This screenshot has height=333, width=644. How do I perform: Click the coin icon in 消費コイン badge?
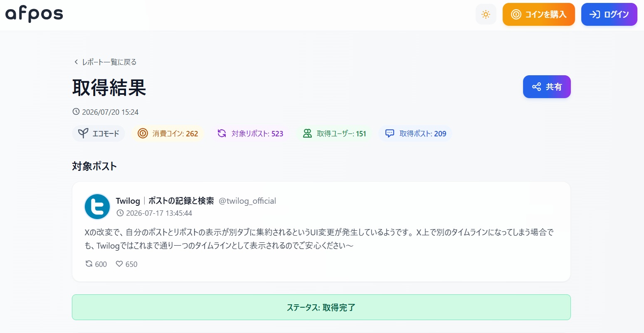pyautogui.click(x=143, y=133)
